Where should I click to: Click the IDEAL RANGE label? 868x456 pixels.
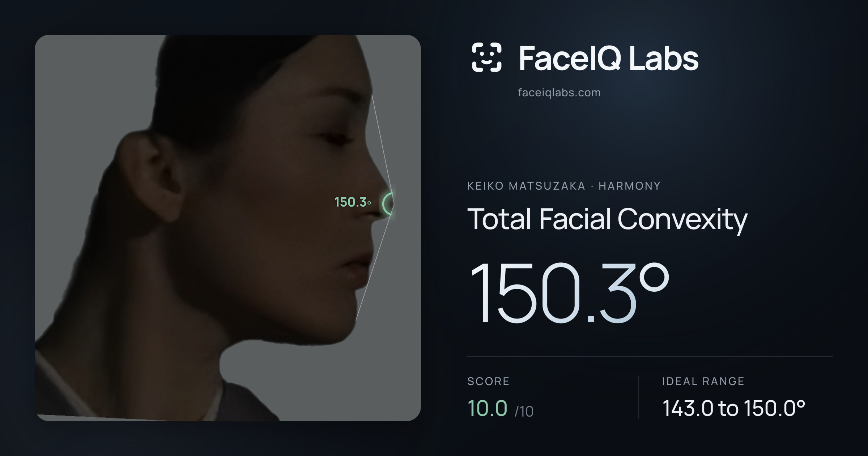[703, 381]
